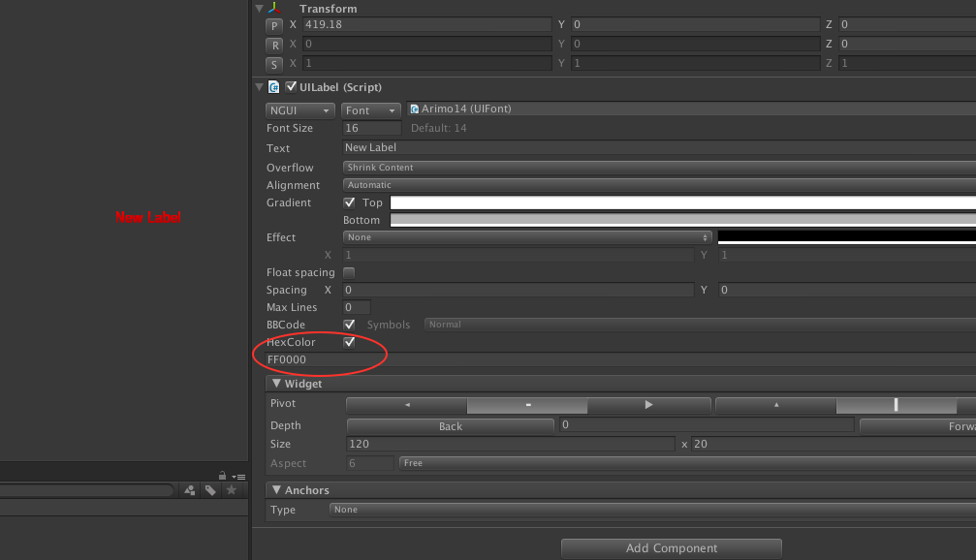Click the P position reset button
This screenshot has width=976, height=560.
[274, 25]
